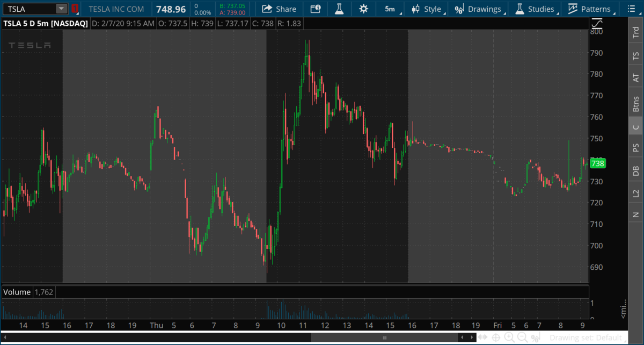This screenshot has height=345, width=644.
Task: Click the flask icon next to the gear
Action: click(339, 9)
